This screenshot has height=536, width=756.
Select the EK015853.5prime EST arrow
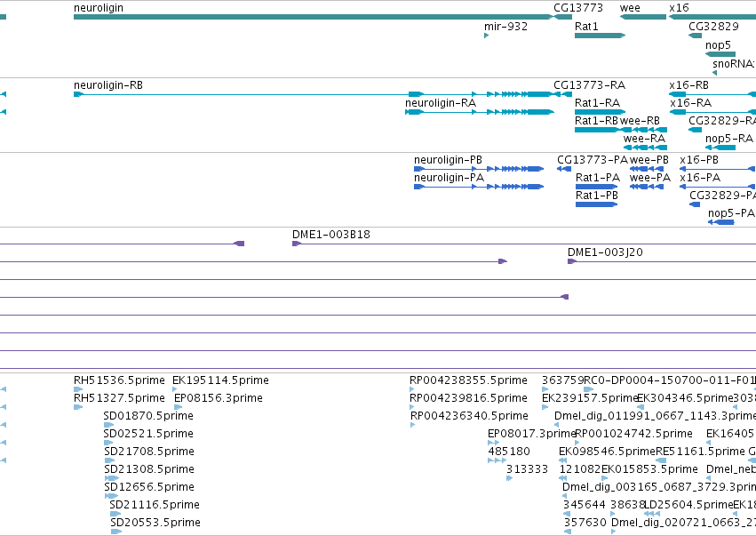605,478
